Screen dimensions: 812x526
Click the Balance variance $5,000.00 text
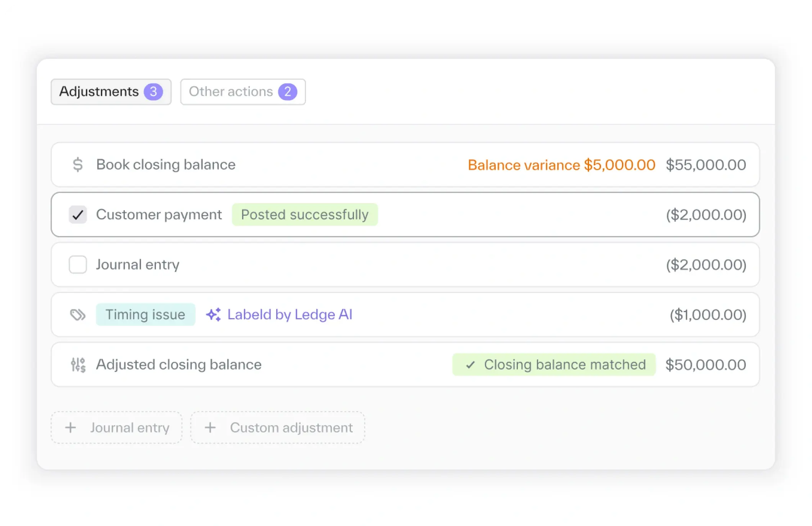click(x=562, y=165)
